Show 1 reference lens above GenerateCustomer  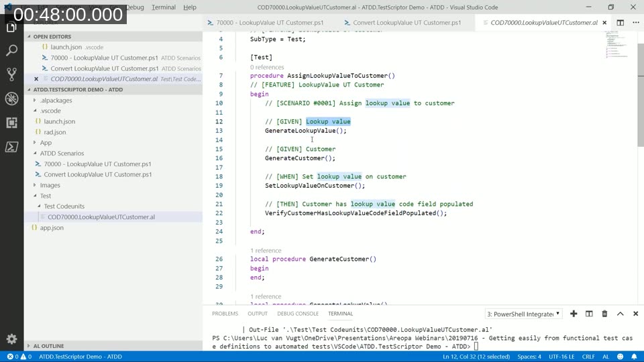pyautogui.click(x=266, y=250)
